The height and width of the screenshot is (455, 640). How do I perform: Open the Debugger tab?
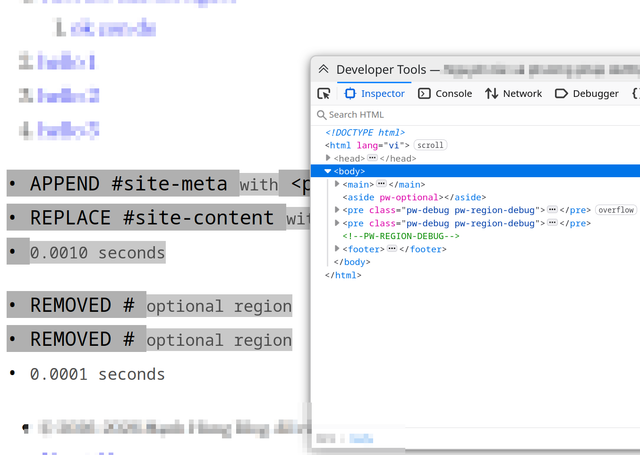pyautogui.click(x=587, y=94)
